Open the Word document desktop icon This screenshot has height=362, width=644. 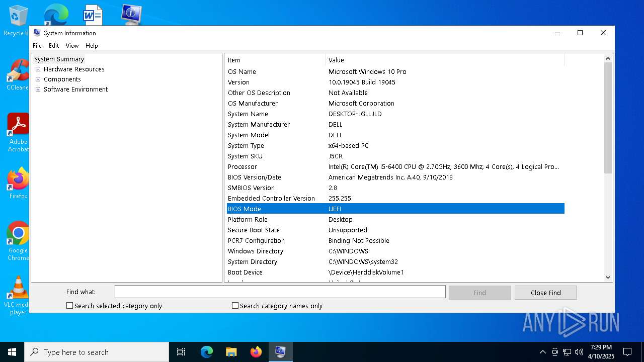coord(93,15)
